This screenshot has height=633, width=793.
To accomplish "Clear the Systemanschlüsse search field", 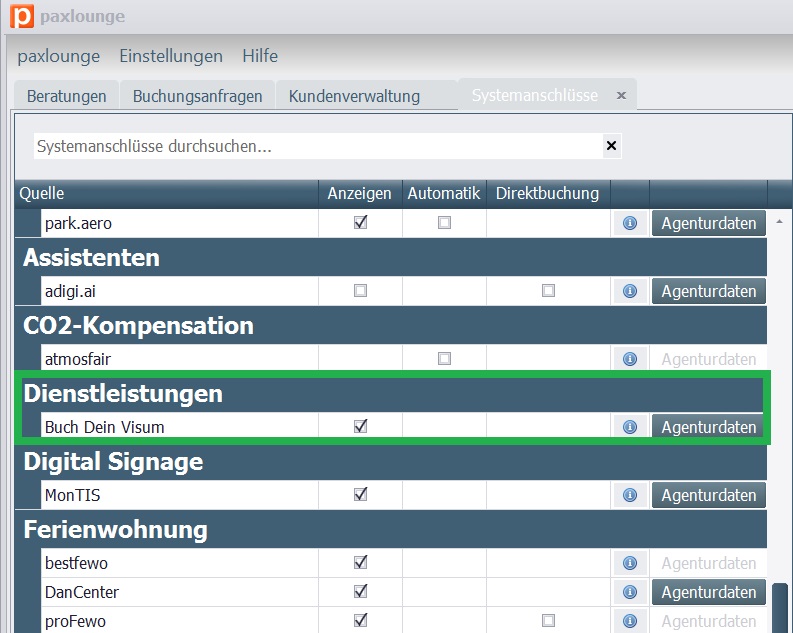I will pyautogui.click(x=611, y=146).
